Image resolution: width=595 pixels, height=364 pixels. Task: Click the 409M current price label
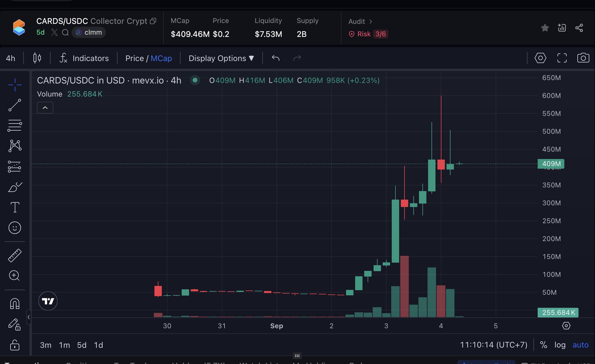tap(551, 164)
